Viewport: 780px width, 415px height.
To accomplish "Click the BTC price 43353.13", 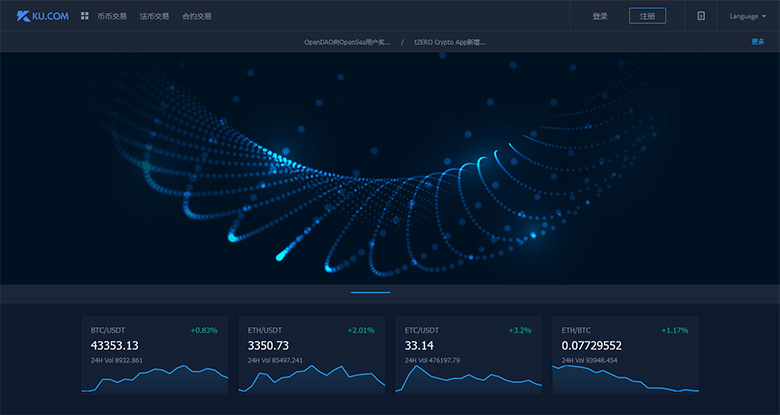I will pyautogui.click(x=114, y=345).
